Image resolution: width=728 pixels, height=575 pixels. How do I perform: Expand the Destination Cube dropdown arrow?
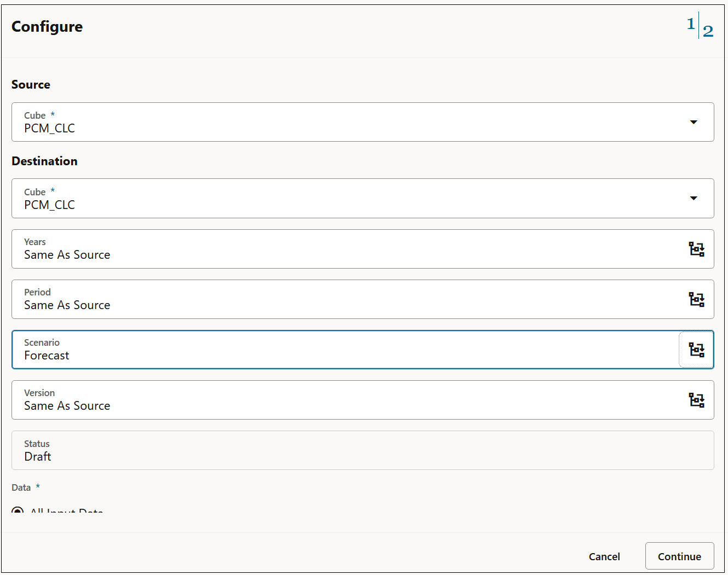point(694,199)
